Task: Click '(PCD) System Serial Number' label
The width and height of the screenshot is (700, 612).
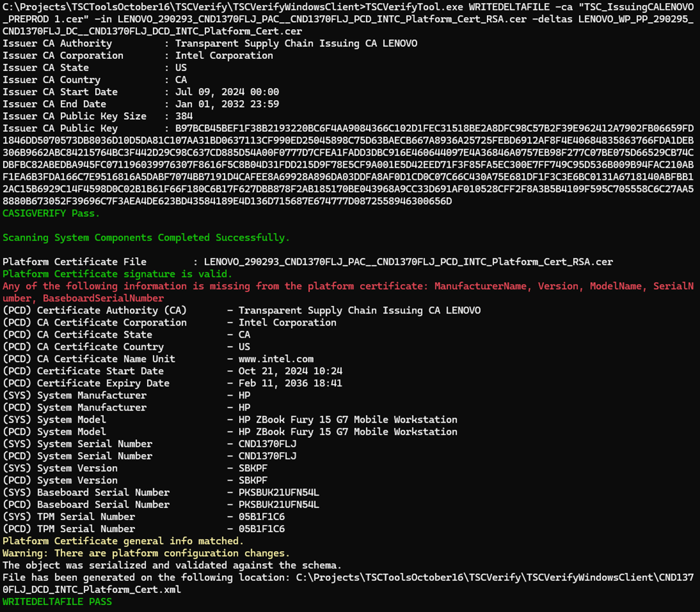Action: point(77,456)
